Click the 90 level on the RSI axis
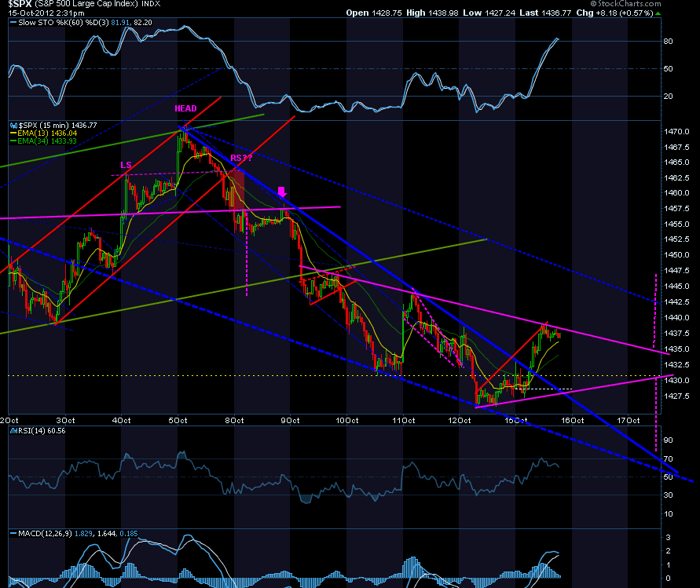700x588 pixels. point(669,440)
